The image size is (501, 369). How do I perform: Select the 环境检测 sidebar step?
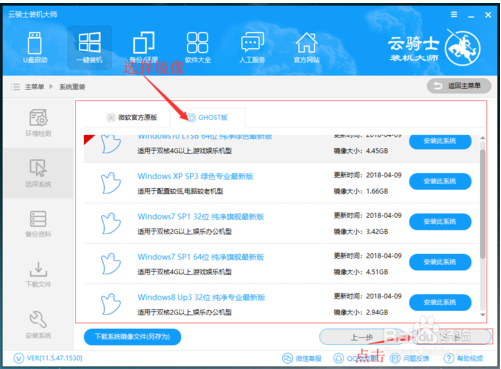tap(38, 123)
